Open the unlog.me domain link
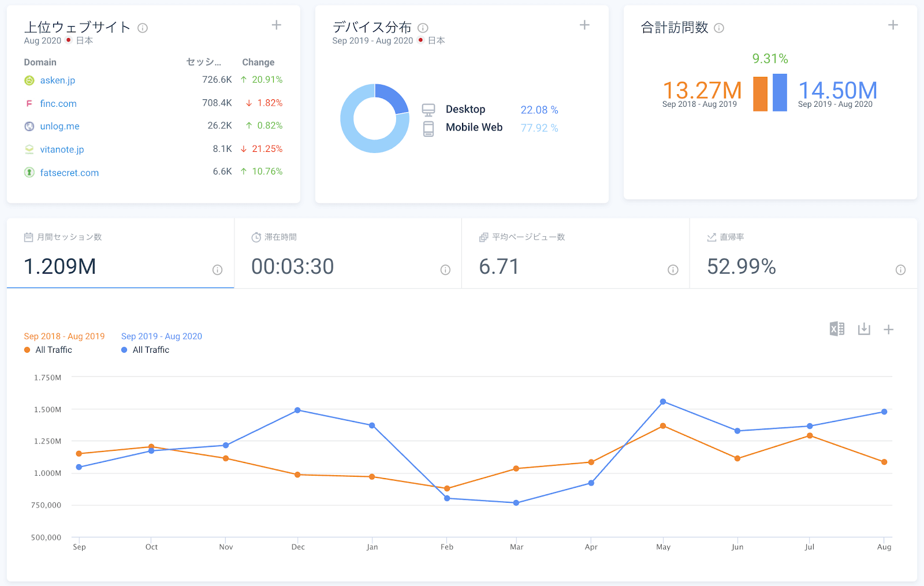This screenshot has width=924, height=586. pos(60,126)
